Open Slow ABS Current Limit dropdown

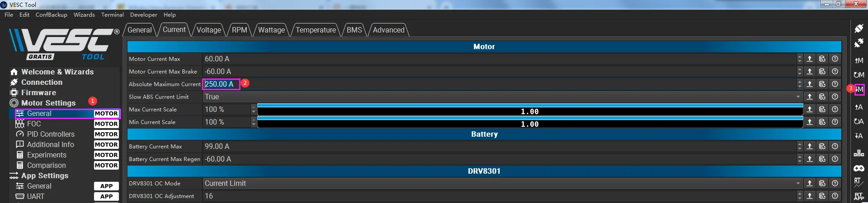point(502,97)
